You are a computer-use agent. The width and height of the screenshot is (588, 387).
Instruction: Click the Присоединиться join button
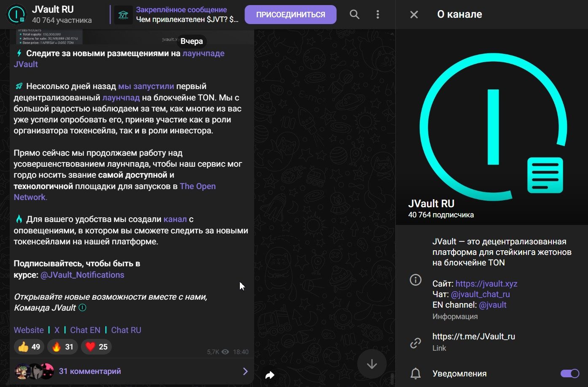[x=290, y=15]
